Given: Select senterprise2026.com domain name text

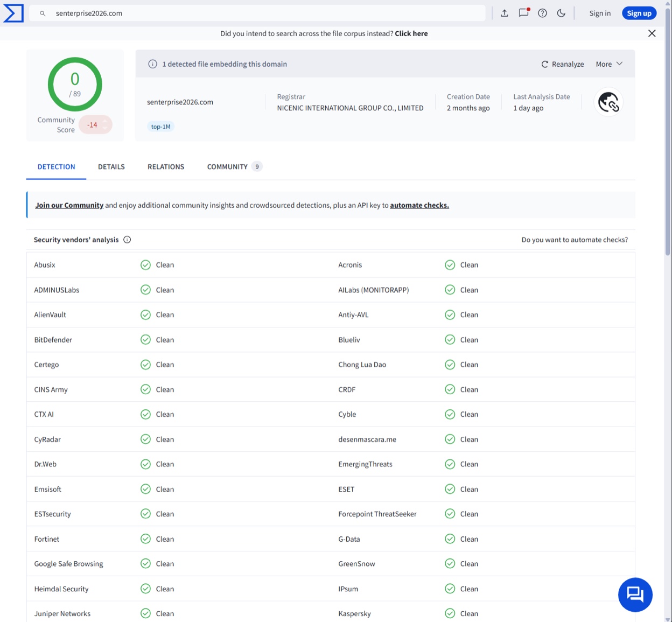Looking at the screenshot, I should pos(180,102).
